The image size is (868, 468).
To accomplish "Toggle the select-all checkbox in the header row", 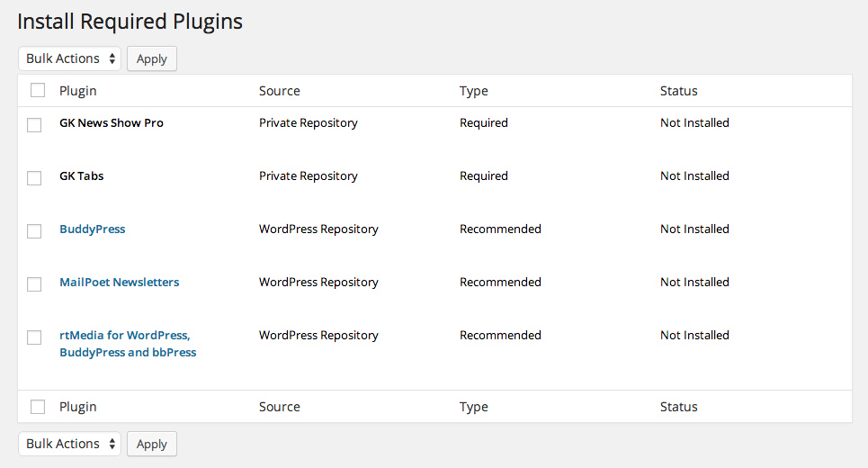I will [x=38, y=90].
